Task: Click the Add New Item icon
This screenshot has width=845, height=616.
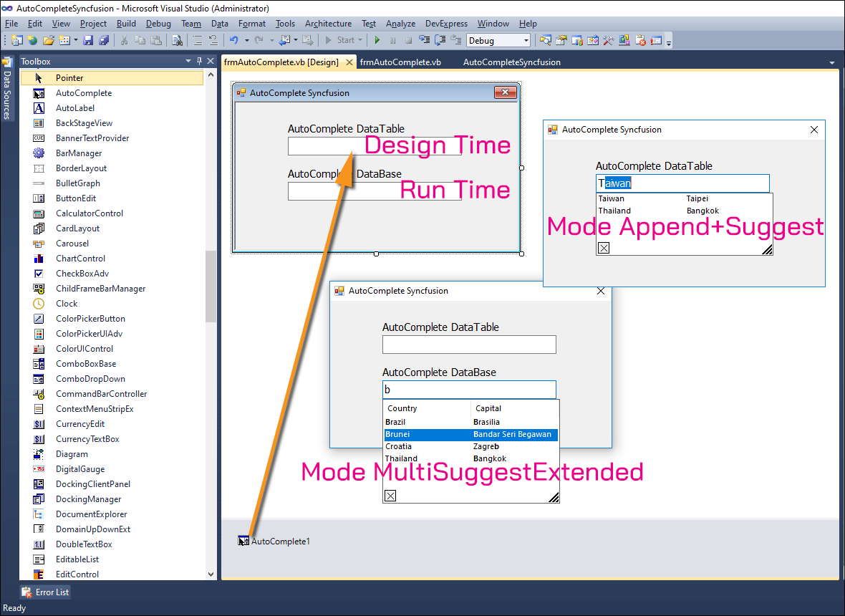Action: pyautogui.click(x=64, y=40)
